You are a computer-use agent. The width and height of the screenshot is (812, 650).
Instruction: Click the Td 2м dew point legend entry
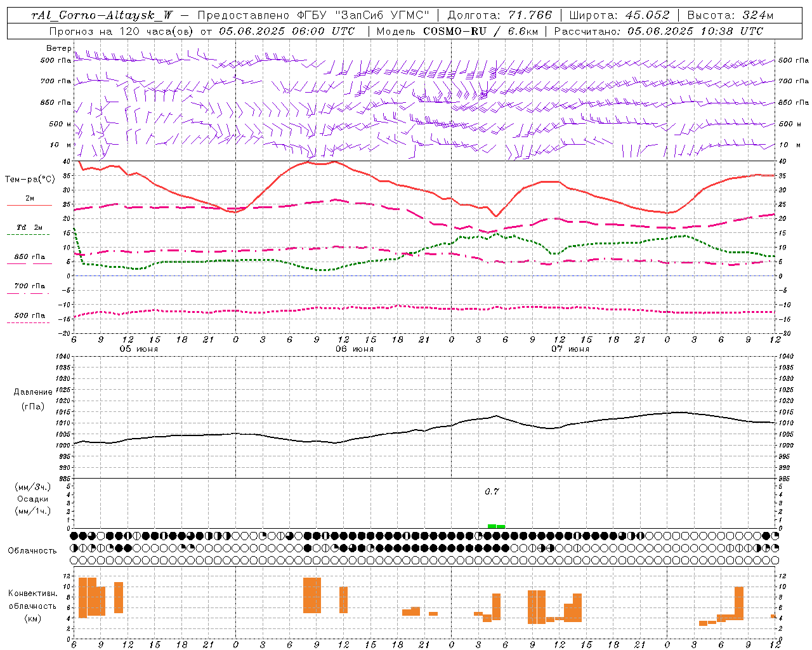pyautogui.click(x=30, y=227)
